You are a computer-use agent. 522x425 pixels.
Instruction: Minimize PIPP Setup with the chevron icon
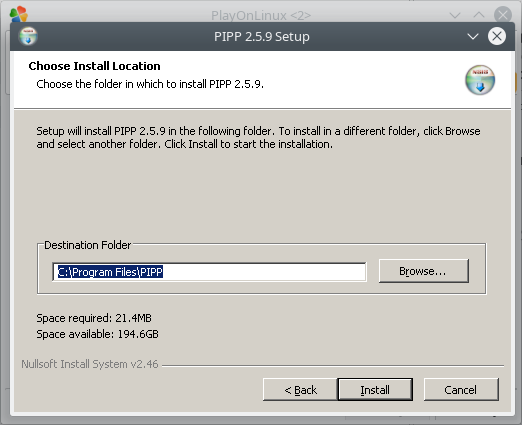473,36
